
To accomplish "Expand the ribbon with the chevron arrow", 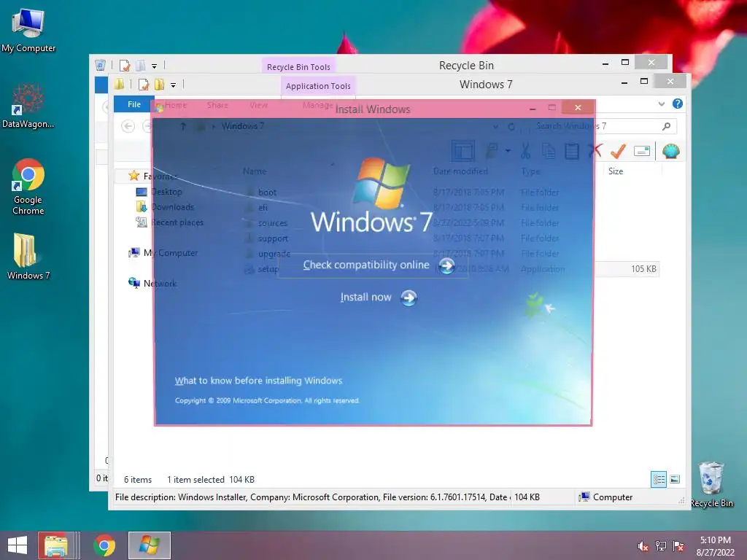I will pos(661,104).
